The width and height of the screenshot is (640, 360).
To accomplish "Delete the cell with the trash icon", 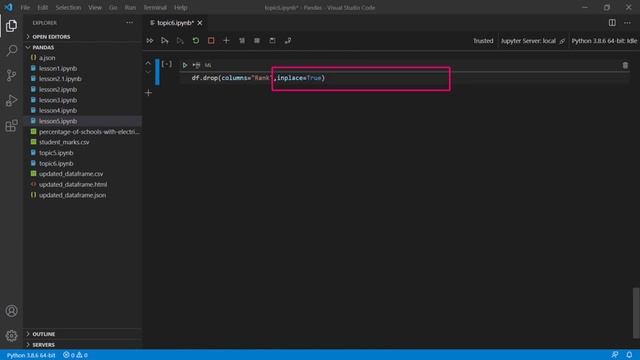I will [x=625, y=65].
